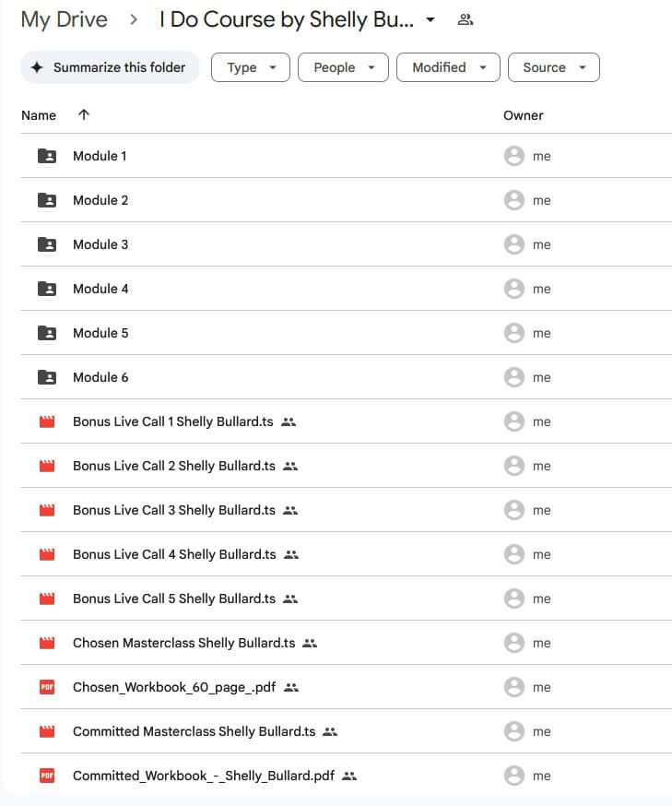
Task: Click the PDF icon for Committed_Workbook
Action: (47, 776)
